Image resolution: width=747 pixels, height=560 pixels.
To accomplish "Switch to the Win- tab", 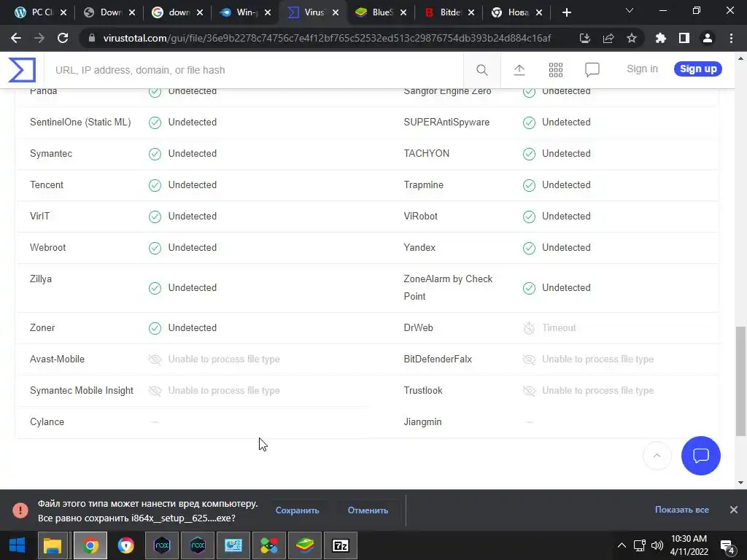I will [244, 12].
